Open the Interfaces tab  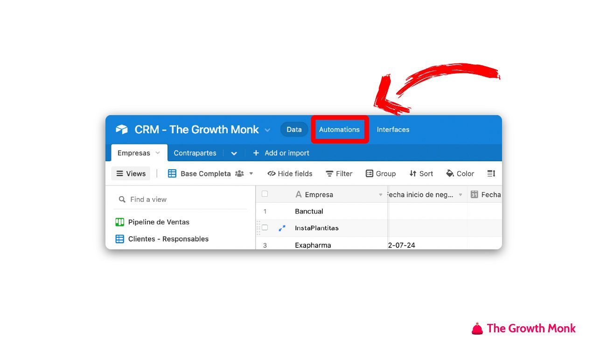coord(393,130)
